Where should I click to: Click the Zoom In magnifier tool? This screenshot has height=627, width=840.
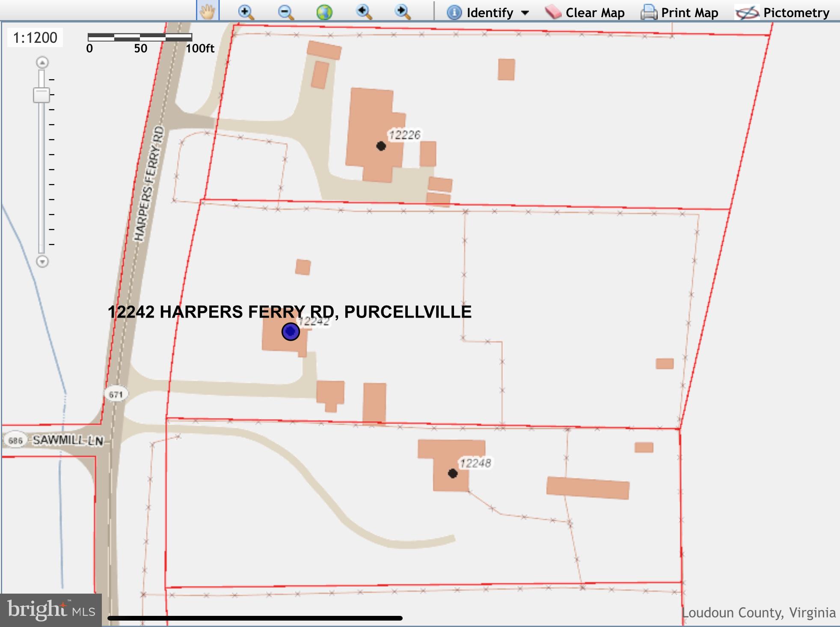coord(246,12)
